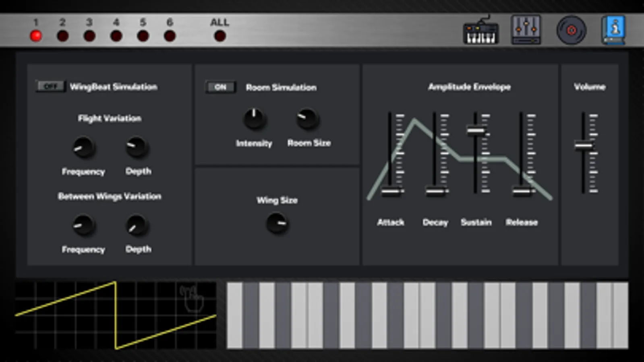Open the info book icon
Viewport: 644px width, 362px height.
[613, 30]
